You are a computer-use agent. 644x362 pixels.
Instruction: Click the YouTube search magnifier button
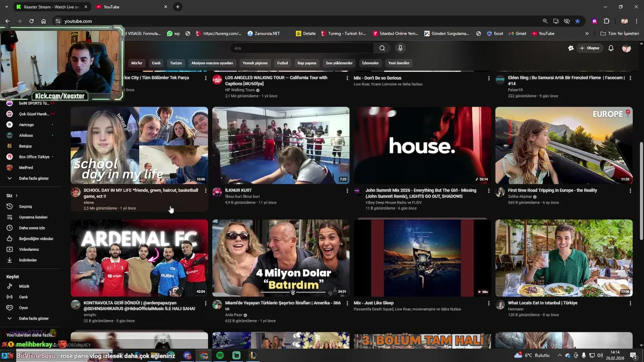(382, 48)
